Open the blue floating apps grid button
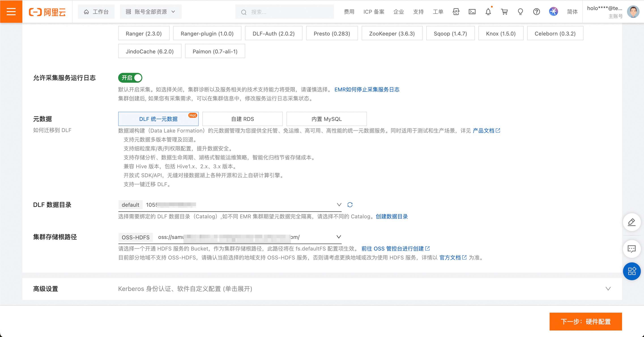This screenshot has width=644, height=337. [x=631, y=271]
